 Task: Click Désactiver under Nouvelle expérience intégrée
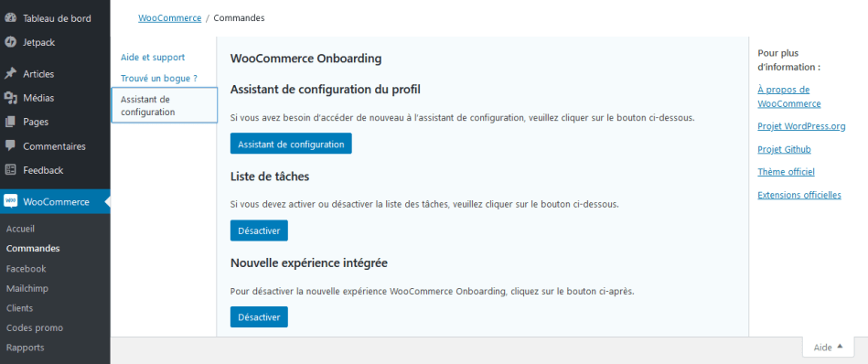click(x=259, y=317)
